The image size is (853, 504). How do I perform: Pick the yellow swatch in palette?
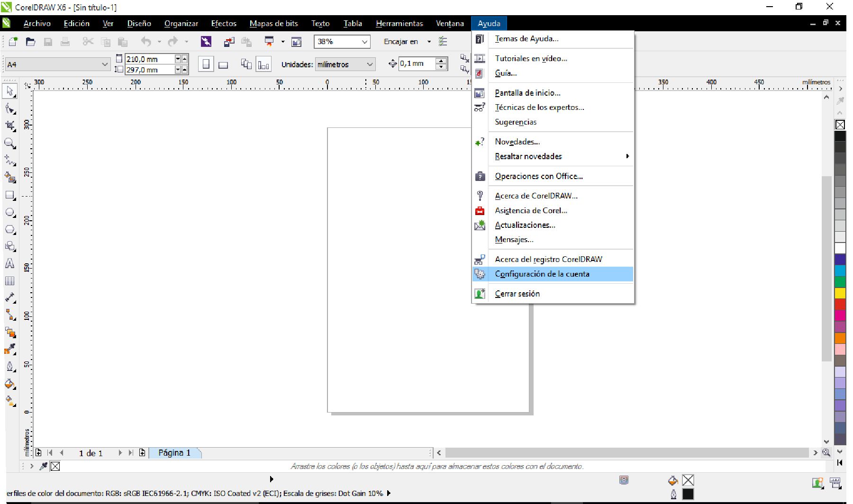pos(840,293)
